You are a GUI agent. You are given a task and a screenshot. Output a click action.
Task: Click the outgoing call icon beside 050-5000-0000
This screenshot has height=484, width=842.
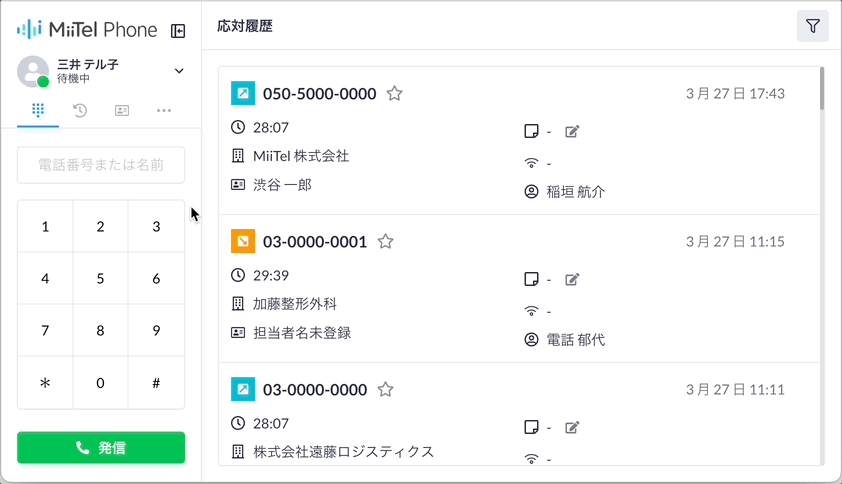click(243, 93)
